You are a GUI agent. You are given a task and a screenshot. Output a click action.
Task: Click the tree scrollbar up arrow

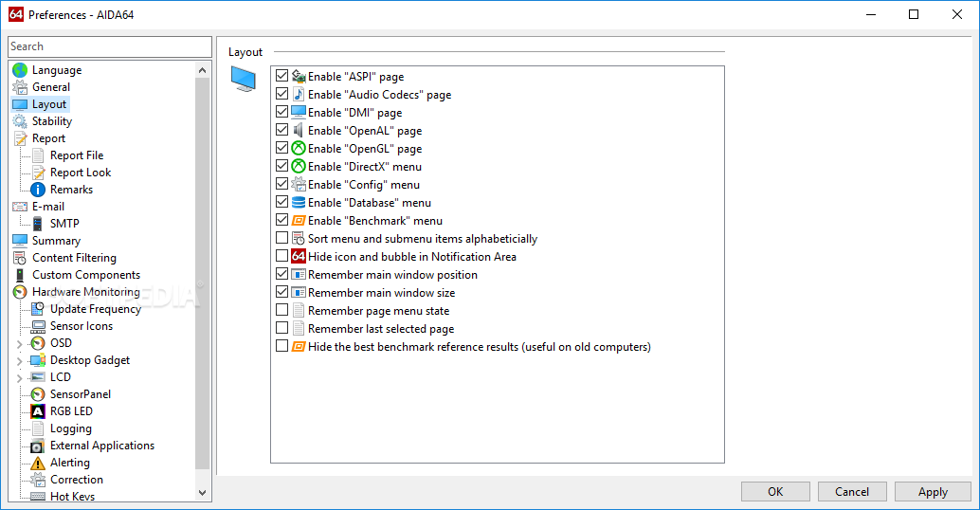(x=202, y=70)
